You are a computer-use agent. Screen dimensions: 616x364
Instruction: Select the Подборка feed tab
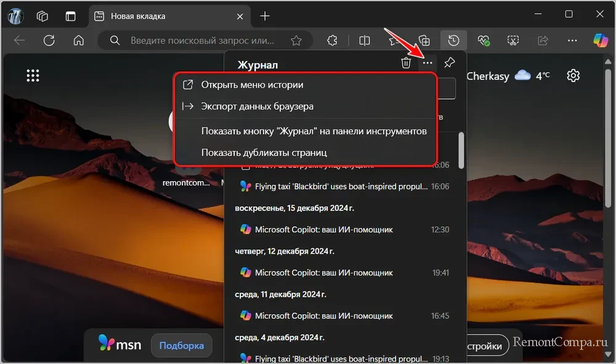(x=182, y=346)
